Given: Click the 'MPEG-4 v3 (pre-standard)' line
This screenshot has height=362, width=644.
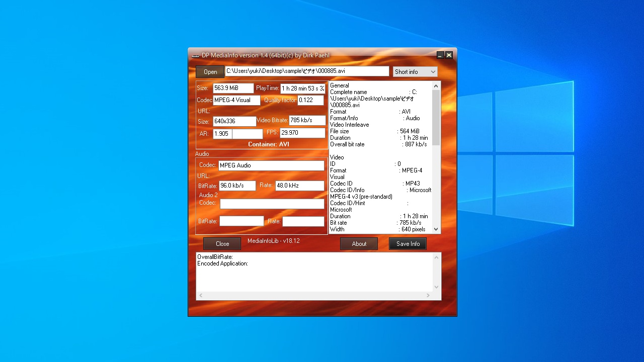Looking at the screenshot, I should tap(361, 197).
